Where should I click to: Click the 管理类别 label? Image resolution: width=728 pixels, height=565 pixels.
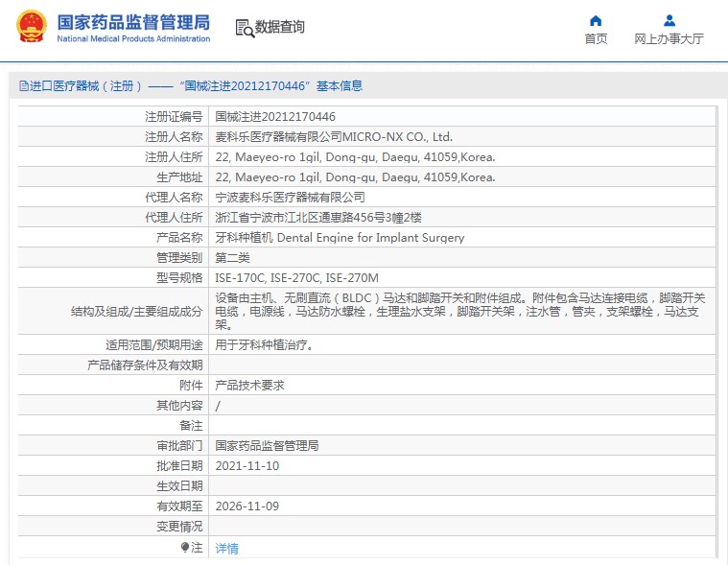[x=179, y=258]
